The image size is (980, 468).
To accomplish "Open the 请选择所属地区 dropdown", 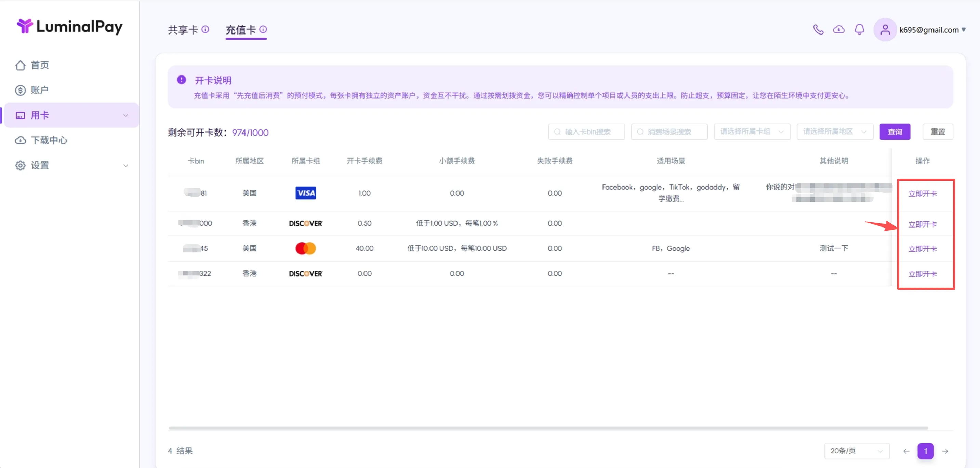I will [835, 132].
